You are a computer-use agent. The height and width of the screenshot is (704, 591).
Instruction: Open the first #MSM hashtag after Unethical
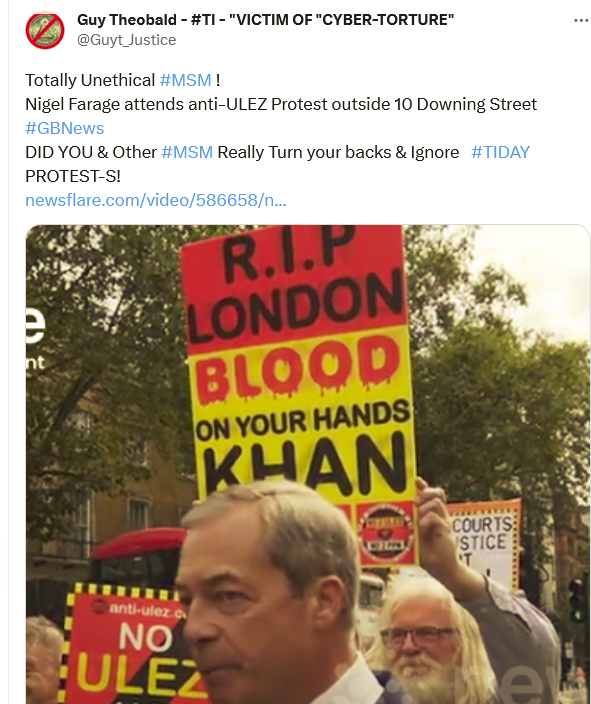coord(185,80)
